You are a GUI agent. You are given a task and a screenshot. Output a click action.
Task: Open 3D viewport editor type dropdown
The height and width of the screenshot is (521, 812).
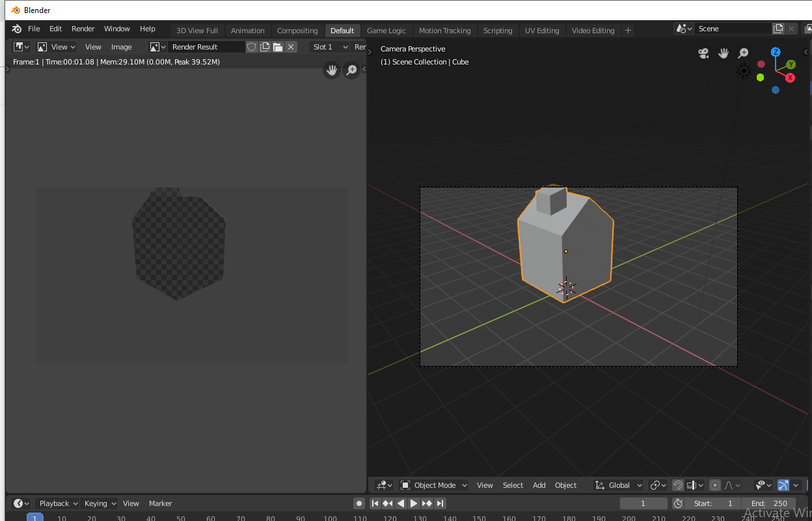point(384,485)
